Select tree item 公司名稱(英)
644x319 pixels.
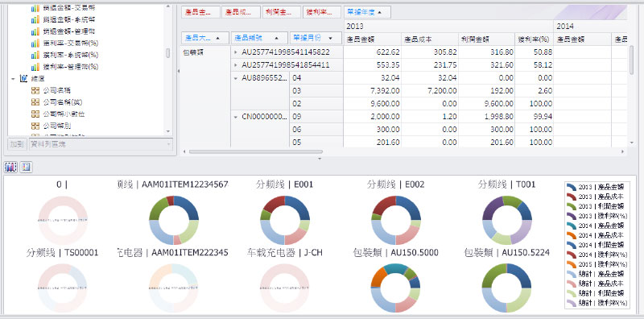[63, 102]
